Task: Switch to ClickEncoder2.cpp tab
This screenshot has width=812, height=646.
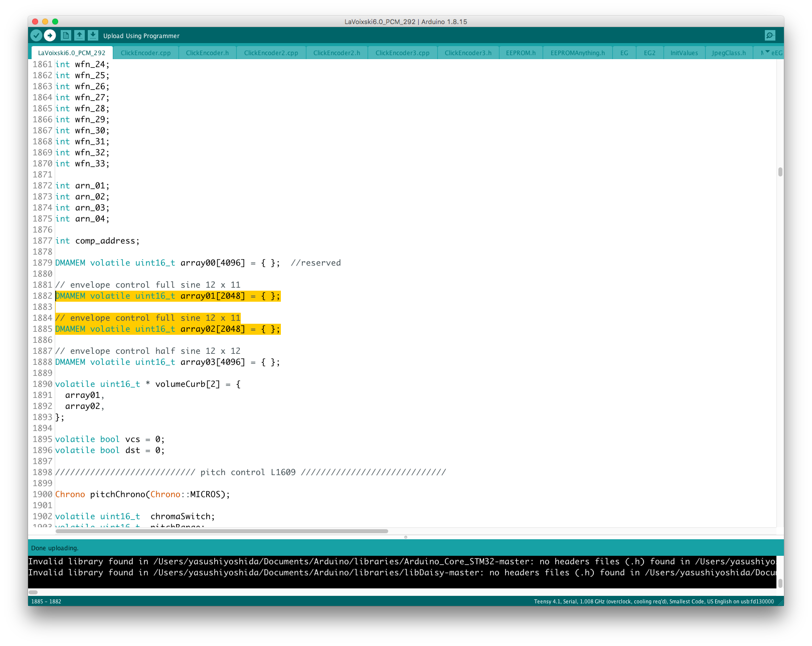Action: pyautogui.click(x=271, y=53)
